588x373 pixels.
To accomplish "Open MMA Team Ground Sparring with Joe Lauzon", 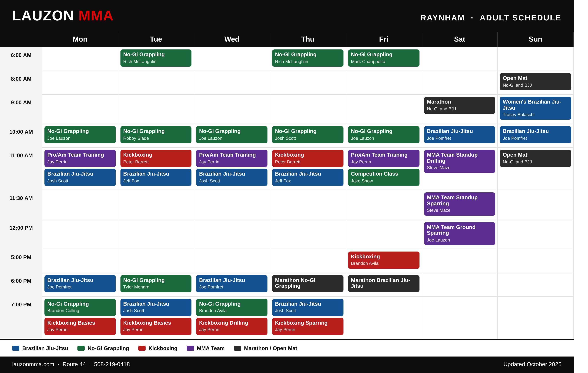I will click(460, 234).
